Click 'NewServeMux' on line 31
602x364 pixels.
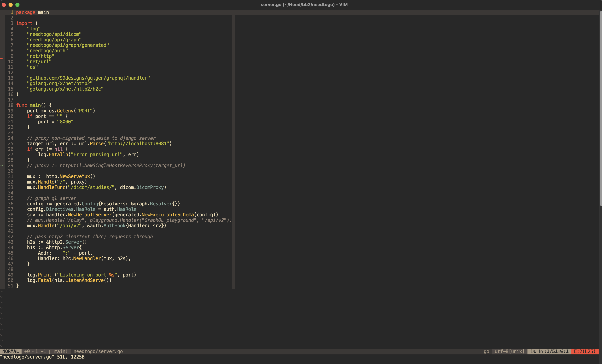tap(75, 176)
